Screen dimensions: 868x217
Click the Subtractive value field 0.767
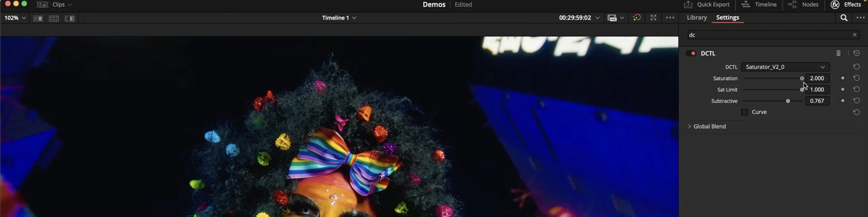point(817,101)
